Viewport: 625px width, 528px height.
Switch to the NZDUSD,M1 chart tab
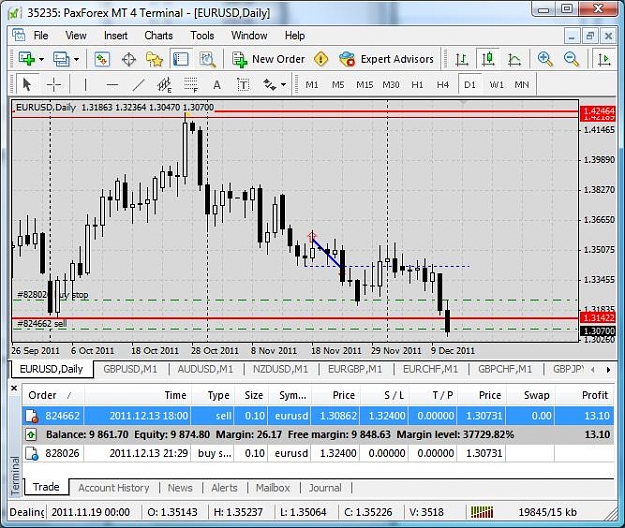click(x=281, y=369)
